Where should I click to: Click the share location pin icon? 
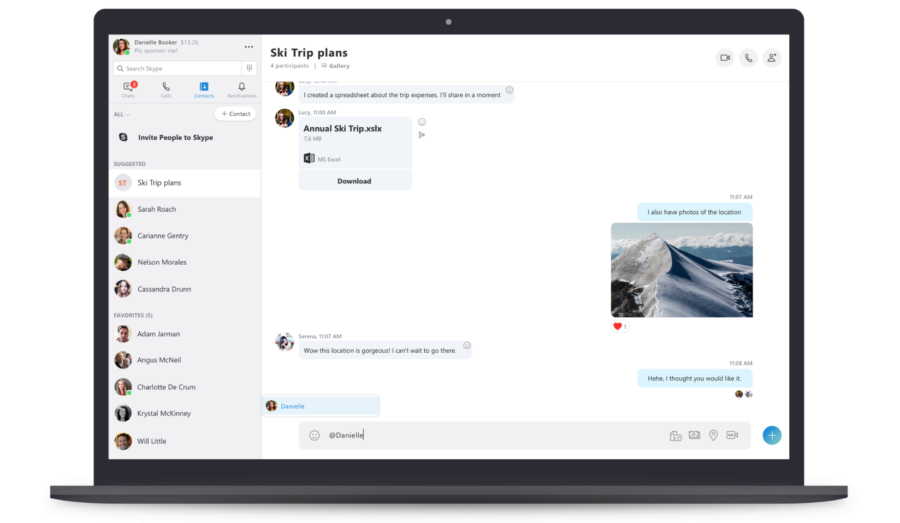pyautogui.click(x=713, y=435)
